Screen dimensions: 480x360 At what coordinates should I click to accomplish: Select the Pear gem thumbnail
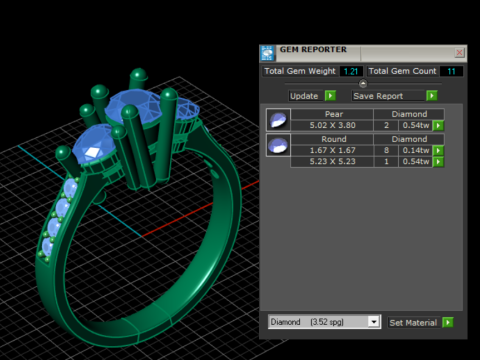(x=278, y=120)
